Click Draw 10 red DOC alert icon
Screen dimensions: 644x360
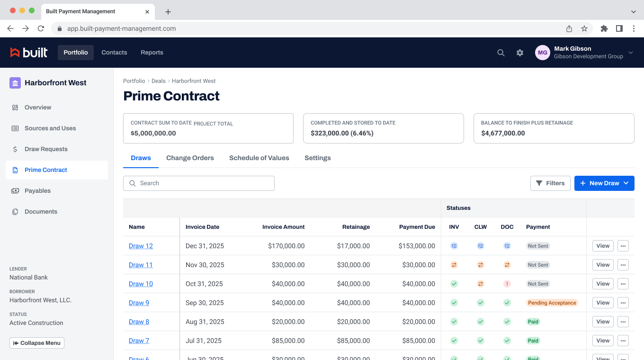507,284
